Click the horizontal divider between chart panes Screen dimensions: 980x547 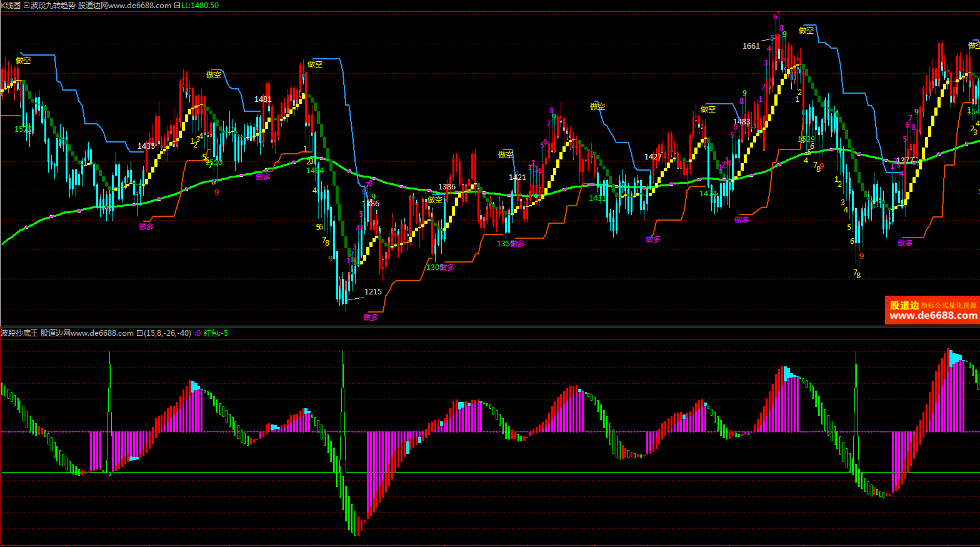pyautogui.click(x=490, y=326)
